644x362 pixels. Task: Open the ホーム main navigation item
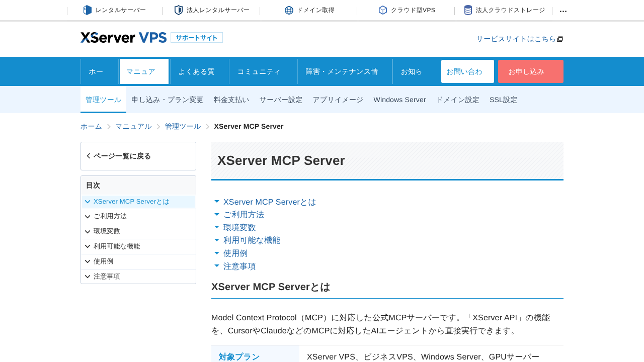click(x=100, y=71)
